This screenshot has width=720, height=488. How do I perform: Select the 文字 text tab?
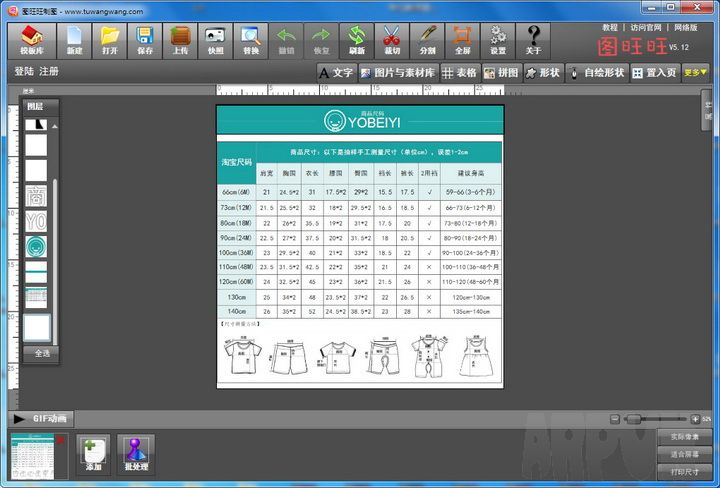(336, 72)
